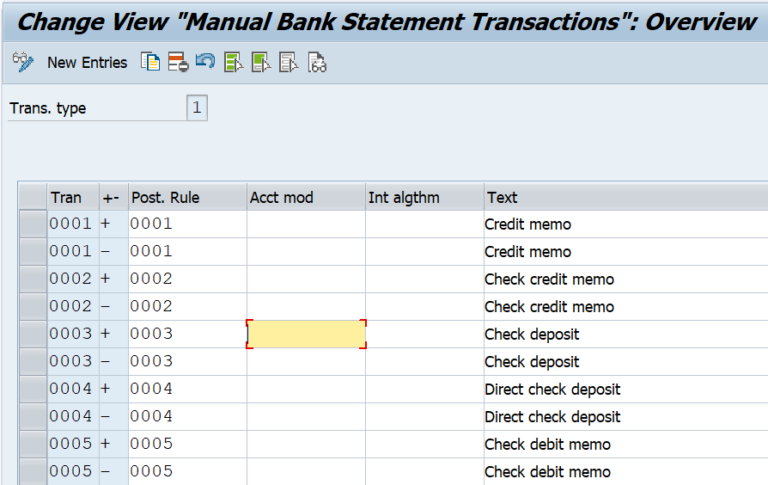Click the New Entries button
Screen dimensions: 768x485
[x=87, y=63]
